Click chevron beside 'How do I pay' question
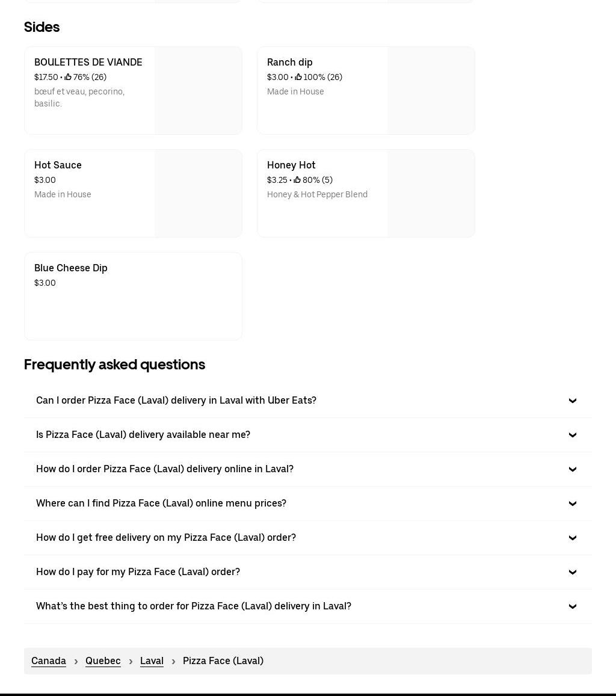This screenshot has width=616, height=696. (572, 572)
